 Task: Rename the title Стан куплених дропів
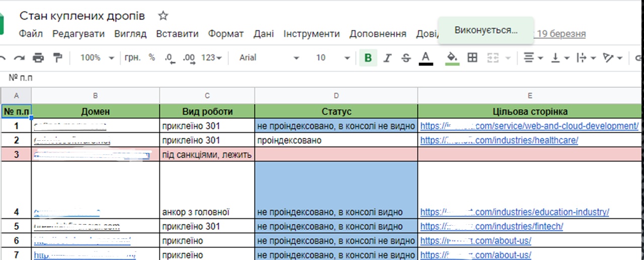pyautogui.click(x=82, y=16)
